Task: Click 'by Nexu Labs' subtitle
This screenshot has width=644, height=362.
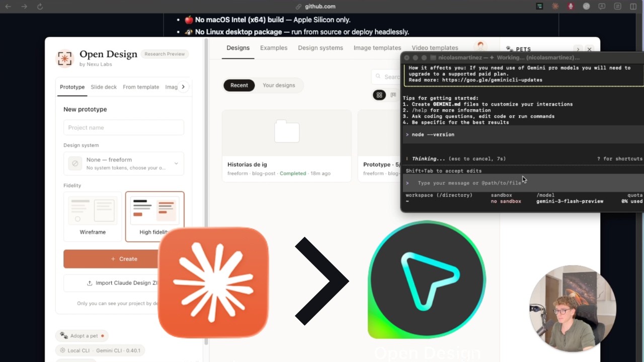Action: coord(96,64)
